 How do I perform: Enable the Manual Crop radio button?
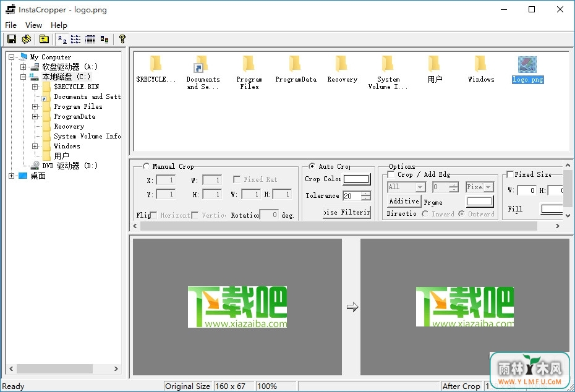tap(147, 166)
